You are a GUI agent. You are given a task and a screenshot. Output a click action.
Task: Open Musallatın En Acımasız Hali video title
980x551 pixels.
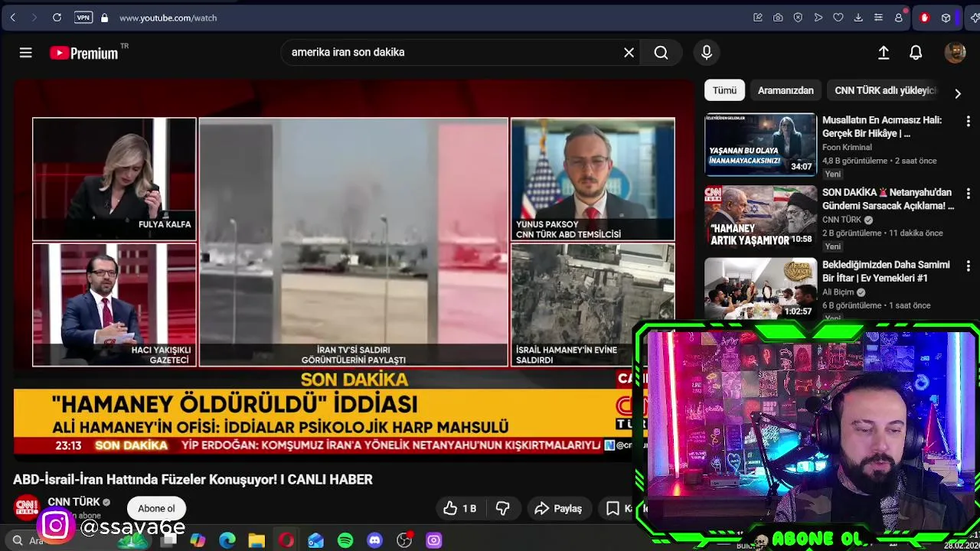(x=882, y=127)
